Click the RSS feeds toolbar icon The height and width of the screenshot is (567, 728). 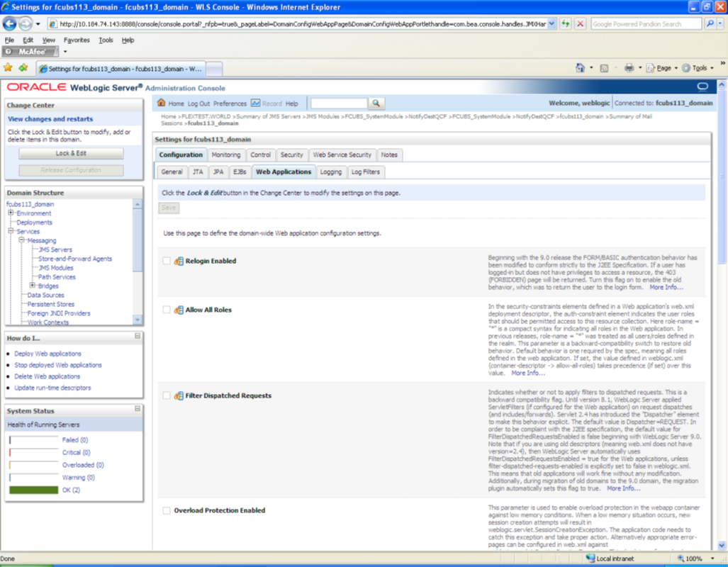603,68
